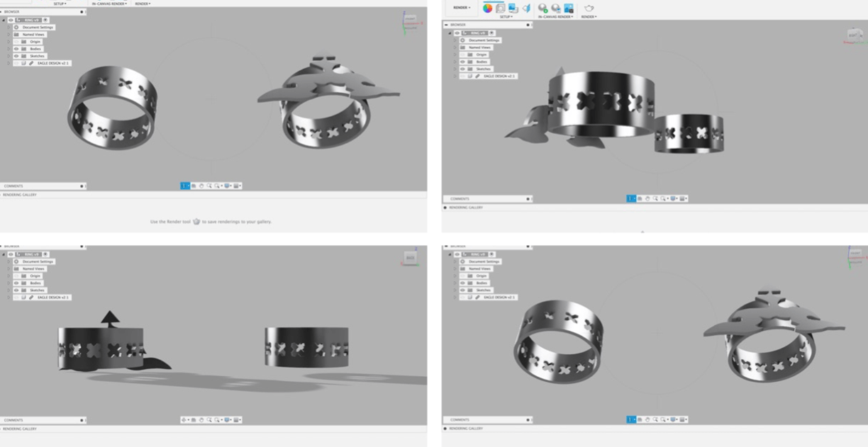Open In-Canvas Render Settings sphere icon
This screenshot has width=868, height=447.
556,8
